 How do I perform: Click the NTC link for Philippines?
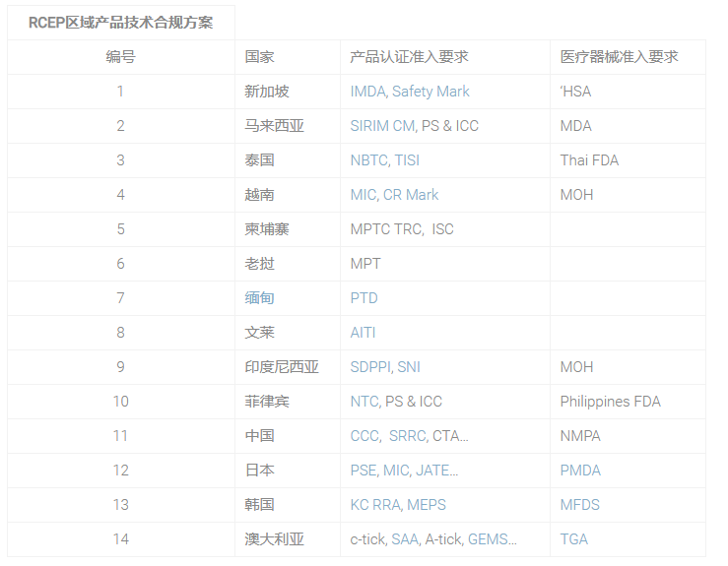click(364, 402)
